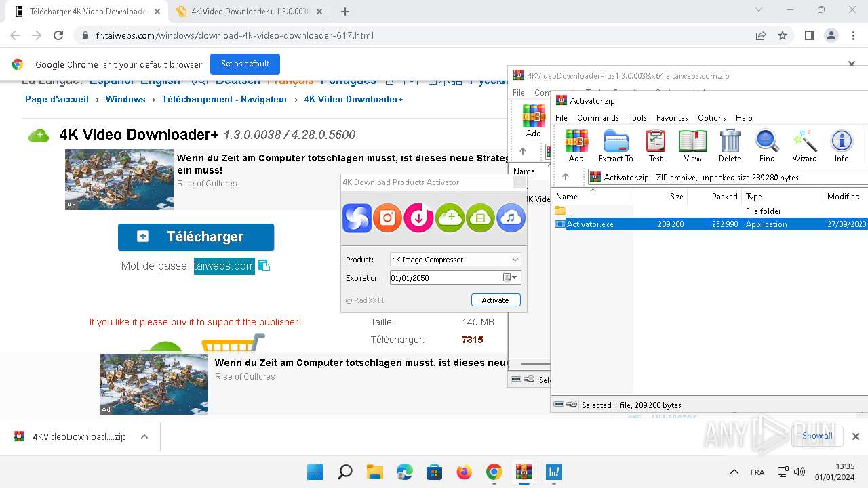Click the Télécharger download button

196,237
